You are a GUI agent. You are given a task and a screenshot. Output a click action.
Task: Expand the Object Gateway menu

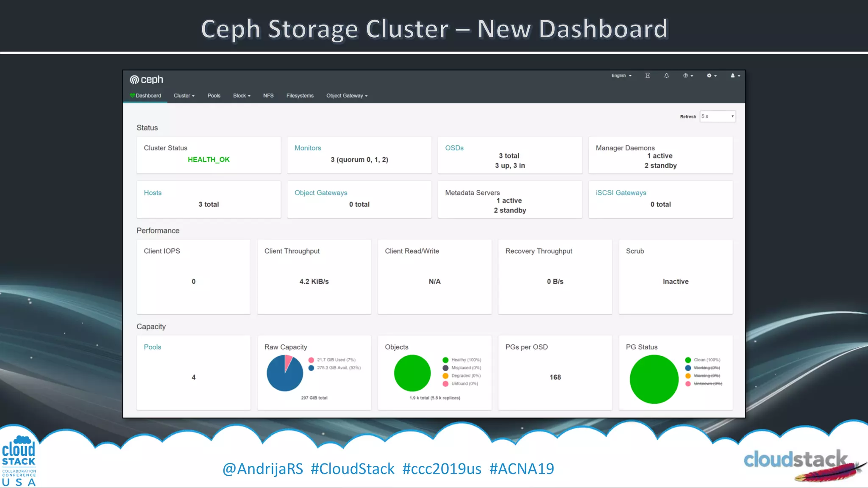click(347, 96)
